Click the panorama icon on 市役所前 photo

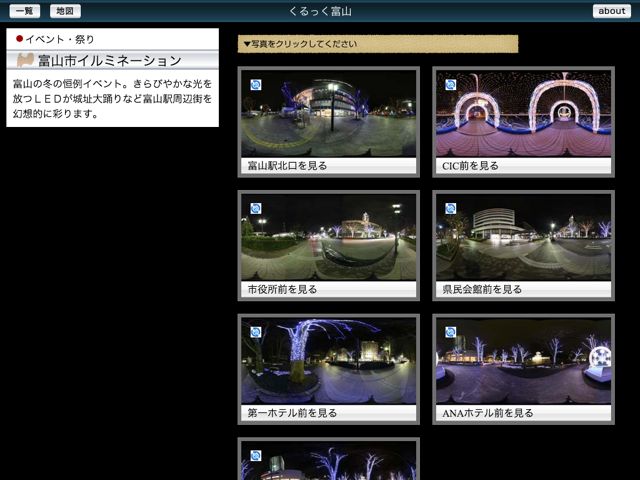point(256,209)
